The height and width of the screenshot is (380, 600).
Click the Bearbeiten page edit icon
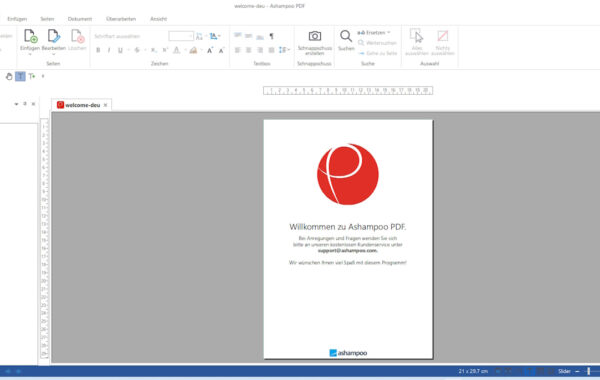(x=54, y=36)
